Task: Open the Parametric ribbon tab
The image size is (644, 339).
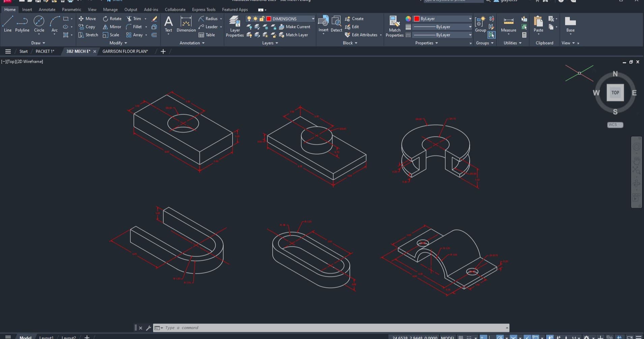Action: click(71, 9)
